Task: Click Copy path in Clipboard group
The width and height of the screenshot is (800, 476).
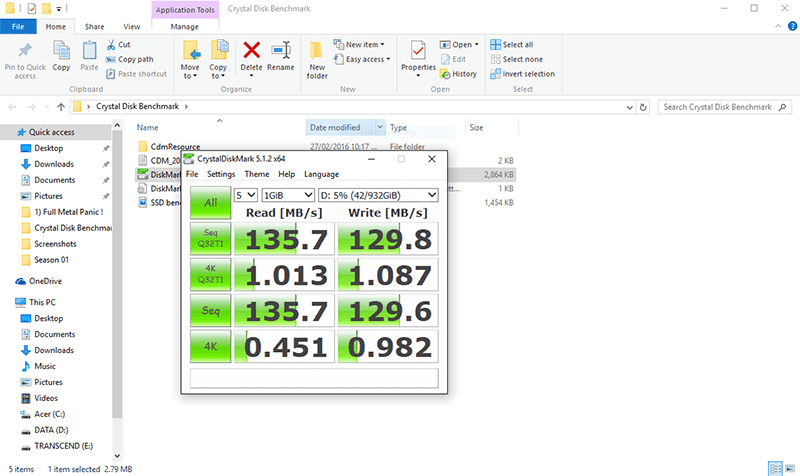Action: (x=130, y=59)
